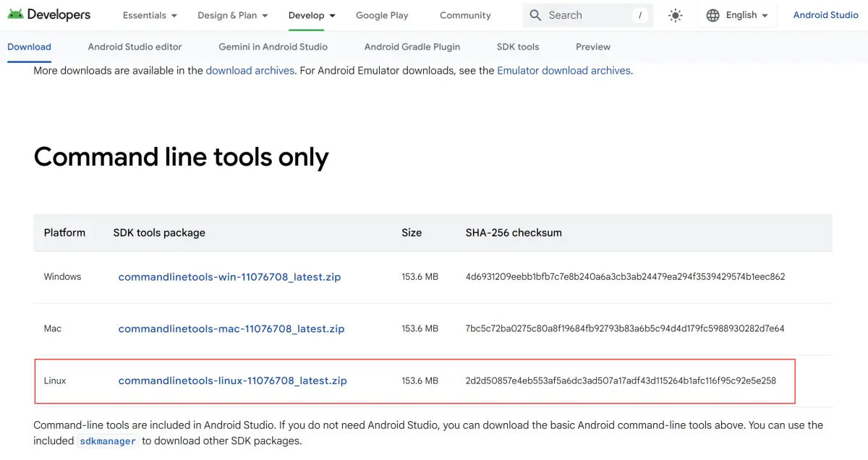868x460 pixels.
Task: Switch to the Preview tab
Action: [x=593, y=46]
